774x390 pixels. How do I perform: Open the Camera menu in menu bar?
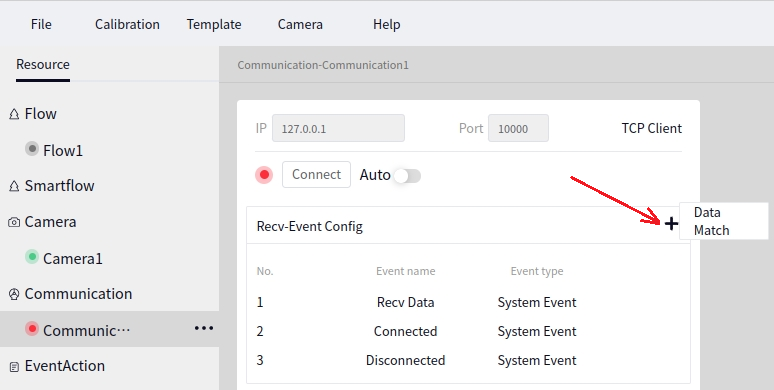[x=300, y=24]
